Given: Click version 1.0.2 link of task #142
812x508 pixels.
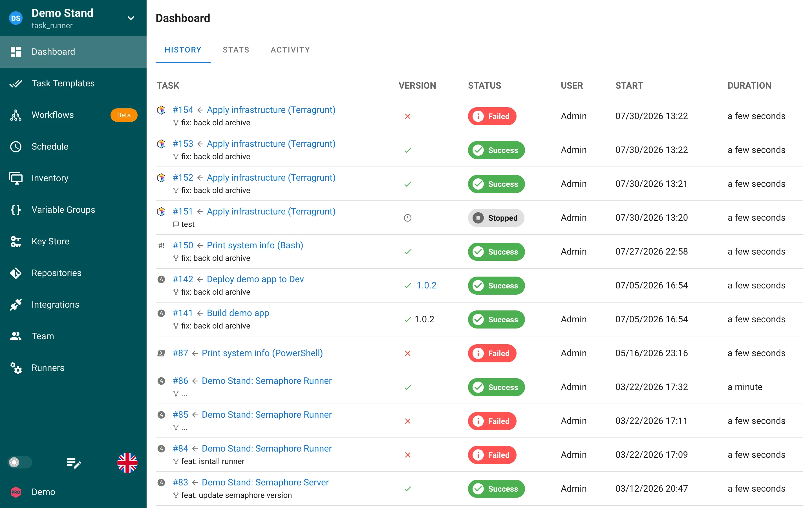Looking at the screenshot, I should point(427,285).
